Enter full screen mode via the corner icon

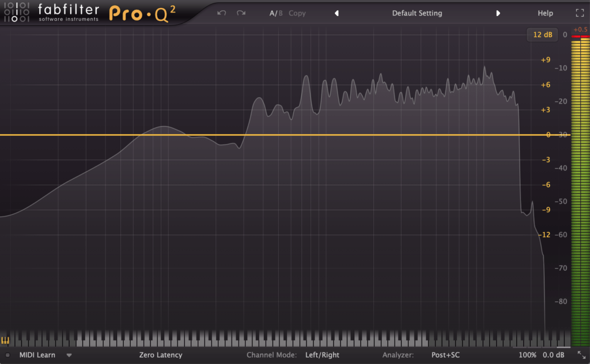pos(581,13)
